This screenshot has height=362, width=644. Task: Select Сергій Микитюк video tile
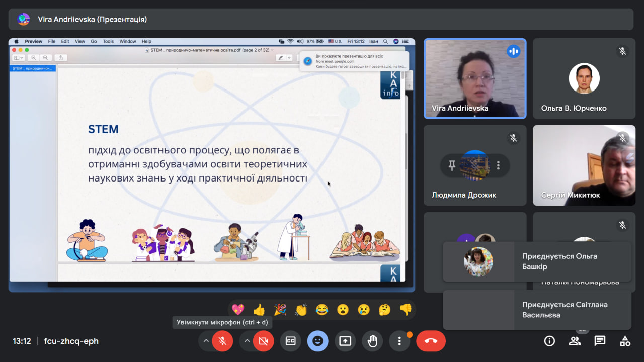click(x=584, y=165)
